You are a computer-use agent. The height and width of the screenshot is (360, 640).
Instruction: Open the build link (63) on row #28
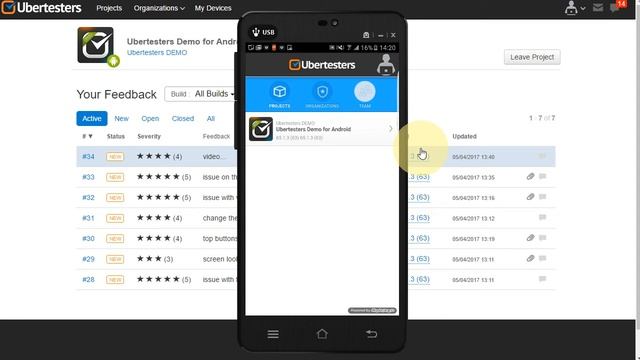click(x=420, y=279)
